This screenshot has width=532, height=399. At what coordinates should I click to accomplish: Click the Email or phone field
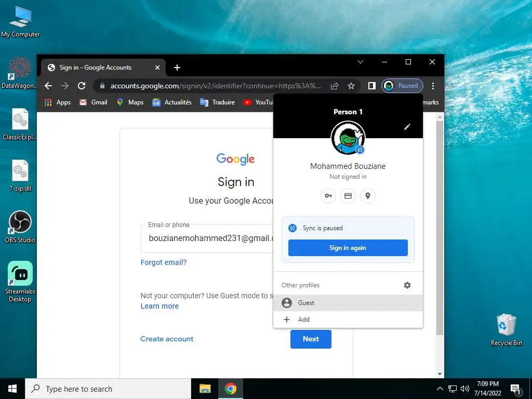coord(207,238)
